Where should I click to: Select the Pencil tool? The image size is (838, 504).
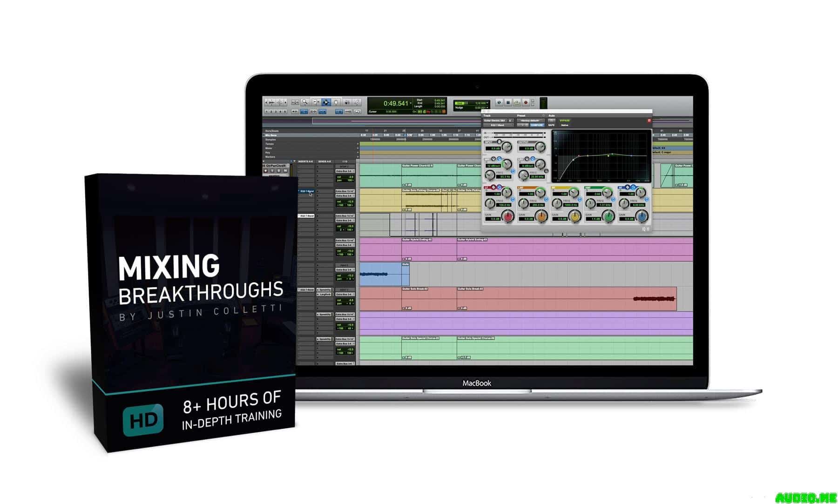point(357,102)
